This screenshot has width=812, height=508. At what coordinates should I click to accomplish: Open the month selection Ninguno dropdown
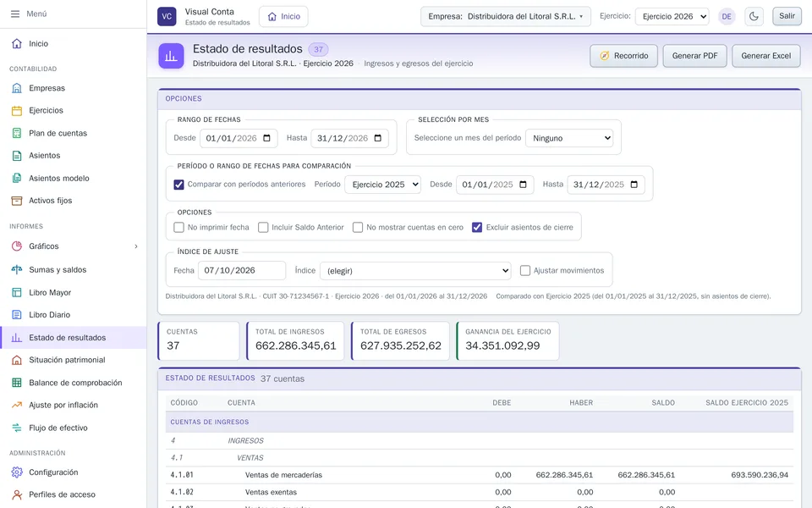[x=569, y=138]
